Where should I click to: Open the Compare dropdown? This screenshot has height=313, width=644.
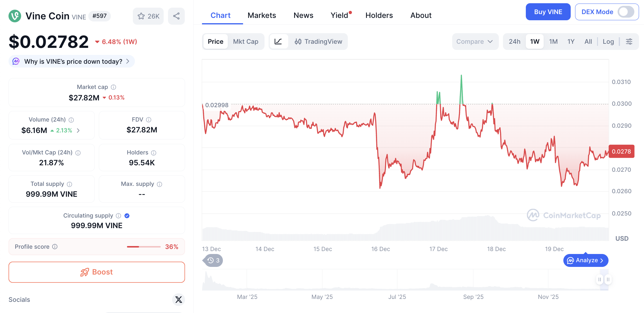point(474,42)
